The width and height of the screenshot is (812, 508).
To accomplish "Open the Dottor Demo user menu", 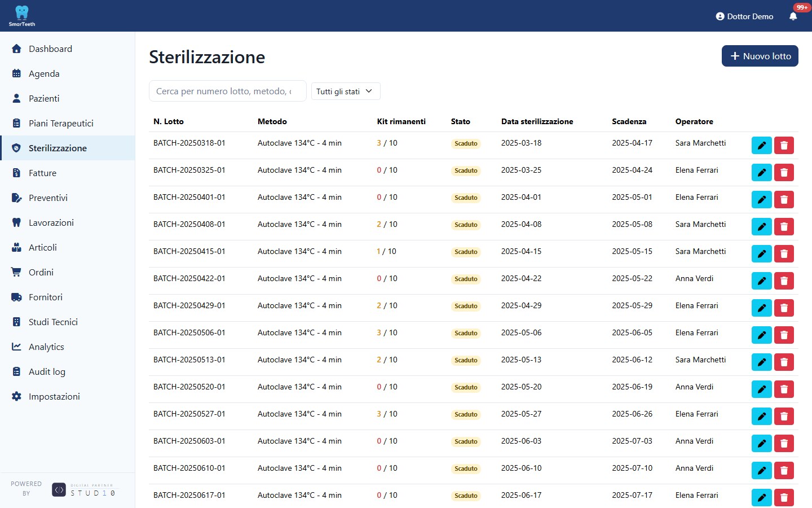I will (744, 16).
